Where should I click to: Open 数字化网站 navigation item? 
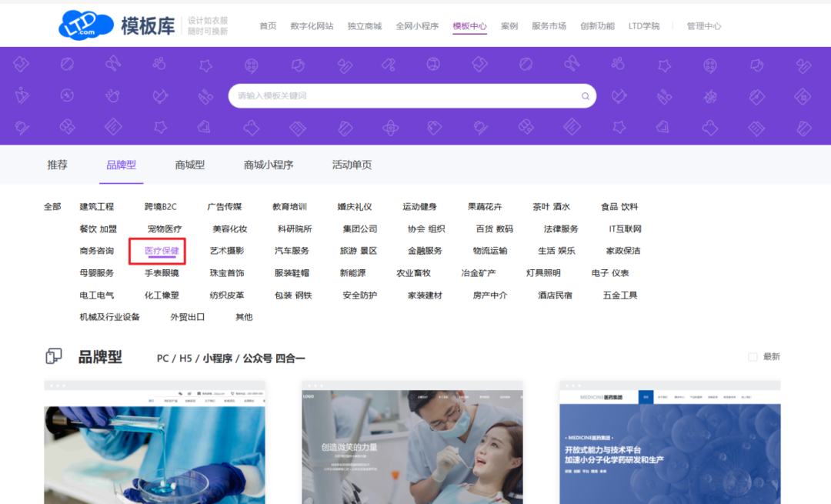[x=312, y=26]
